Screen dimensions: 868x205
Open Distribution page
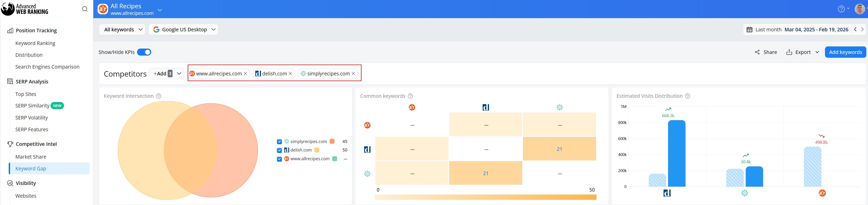pyautogui.click(x=29, y=55)
